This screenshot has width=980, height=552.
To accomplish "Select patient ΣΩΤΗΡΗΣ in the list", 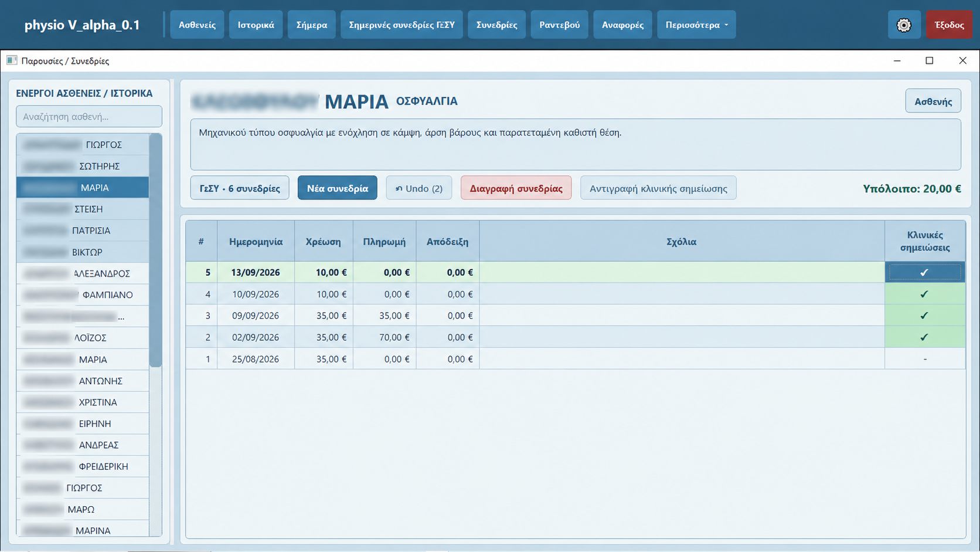I will [x=83, y=166].
